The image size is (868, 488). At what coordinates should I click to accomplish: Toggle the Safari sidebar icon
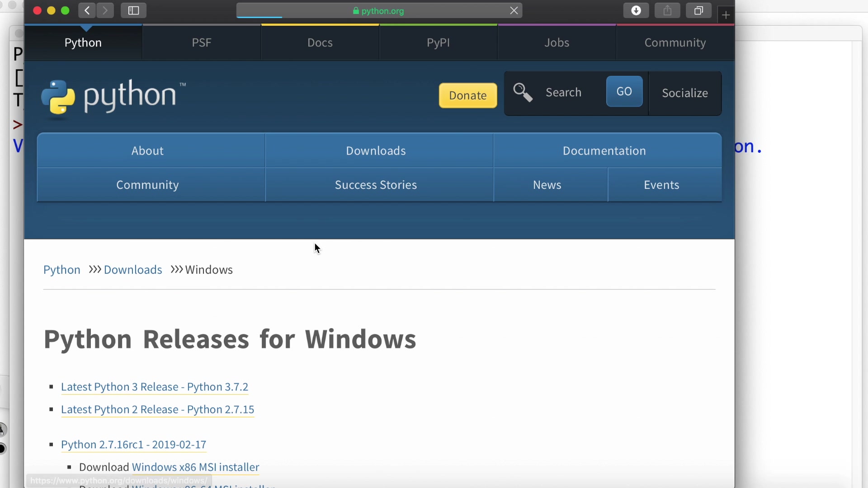tap(133, 10)
